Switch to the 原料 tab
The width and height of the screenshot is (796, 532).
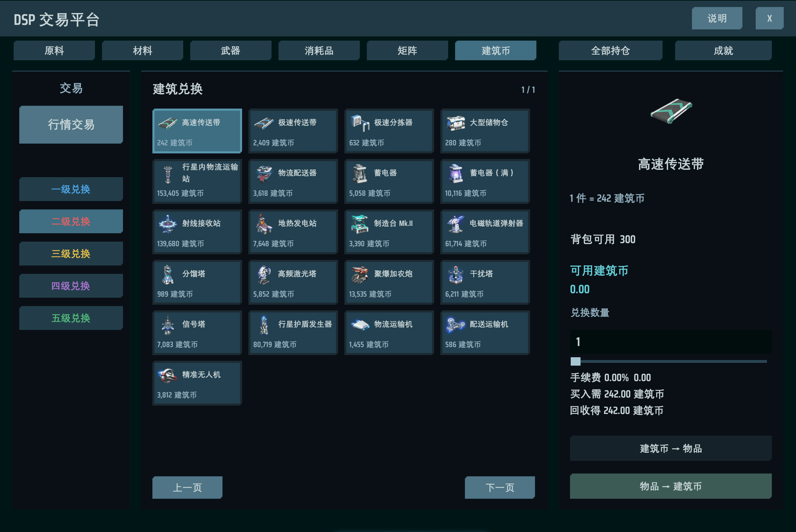pos(54,50)
